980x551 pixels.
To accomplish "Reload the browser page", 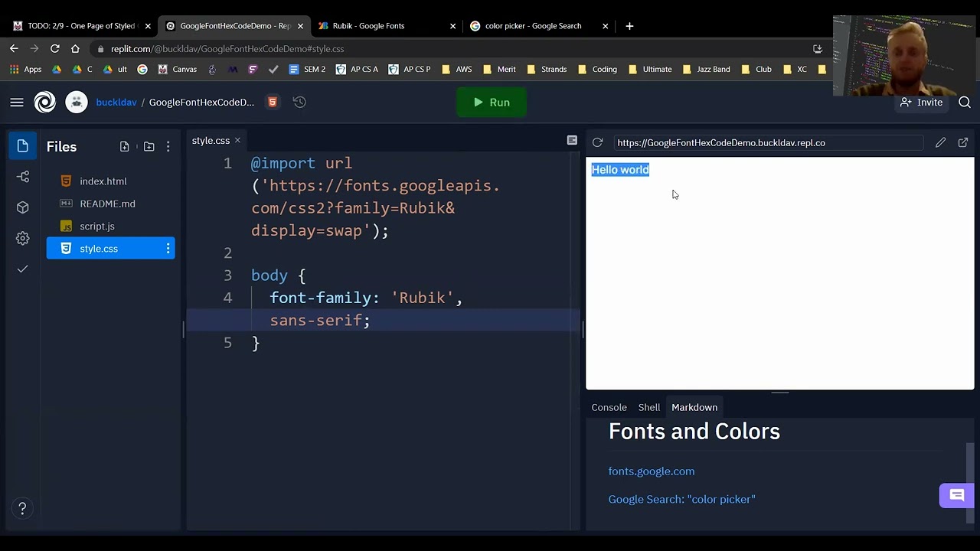I will (55, 48).
